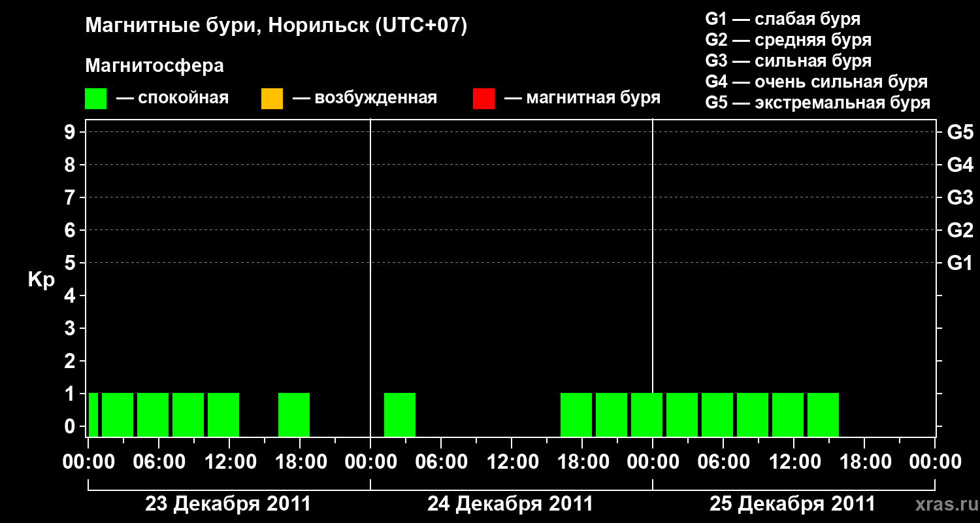Click the narrow green bar at 00:00 on 23 Декабря
The width and height of the screenshot is (980, 523).
coord(93,414)
